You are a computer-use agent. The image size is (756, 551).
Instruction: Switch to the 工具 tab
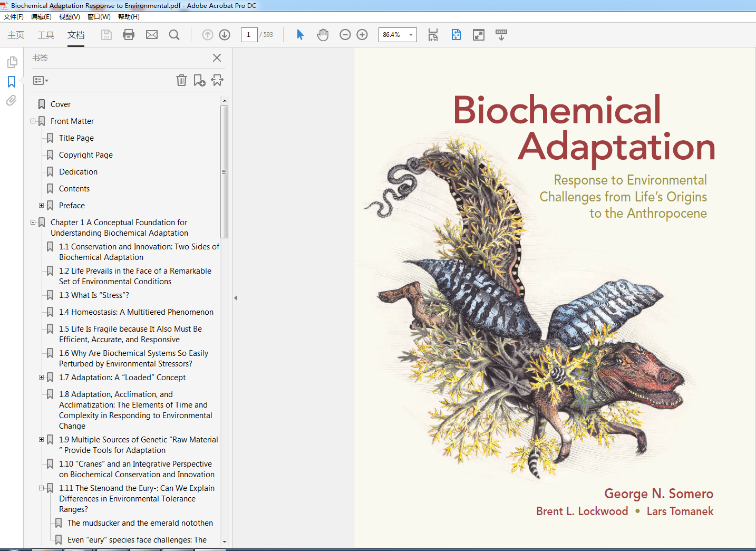click(x=46, y=35)
